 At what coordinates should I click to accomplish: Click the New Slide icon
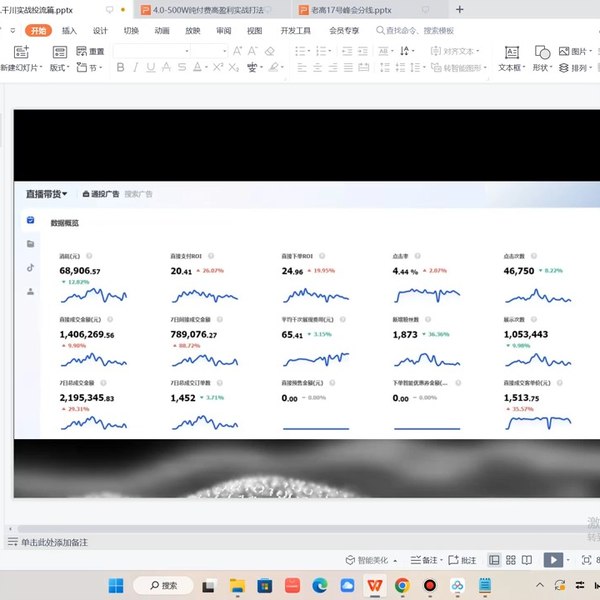click(x=21, y=52)
